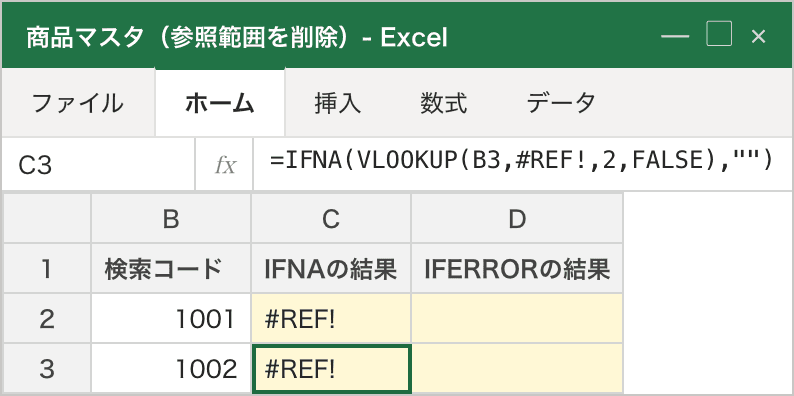Click the fx insert function icon
Screen dimensions: 794x396
(224, 165)
